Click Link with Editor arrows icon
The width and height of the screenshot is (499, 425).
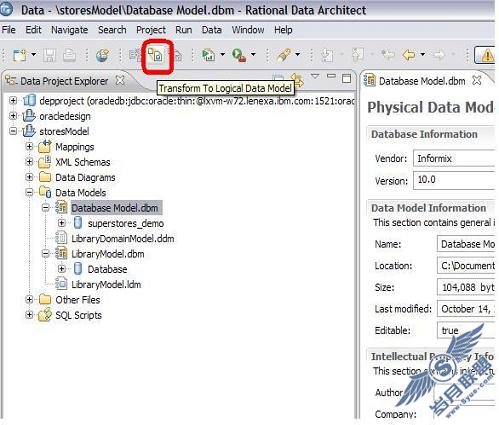click(x=298, y=80)
